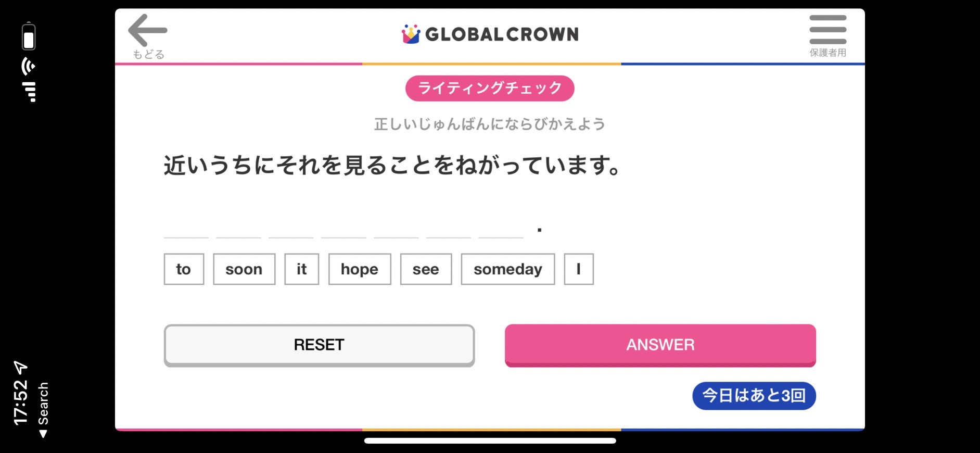Select the word tile "it"

[x=302, y=269]
